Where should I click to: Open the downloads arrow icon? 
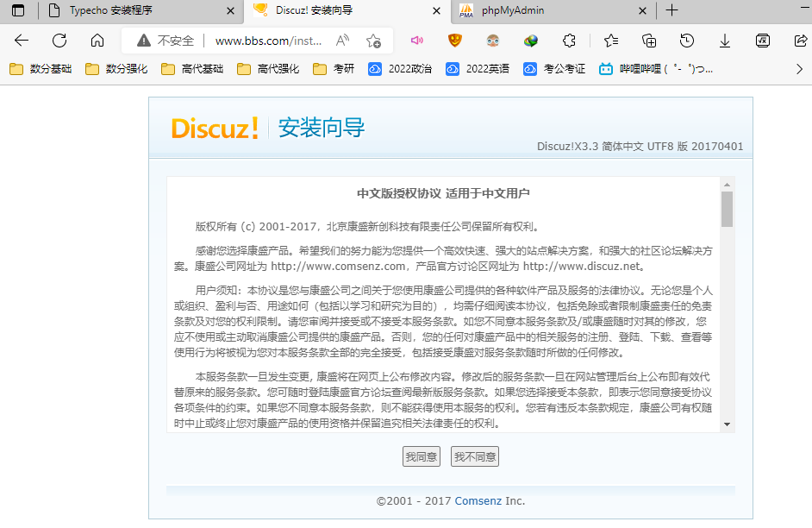[725, 41]
